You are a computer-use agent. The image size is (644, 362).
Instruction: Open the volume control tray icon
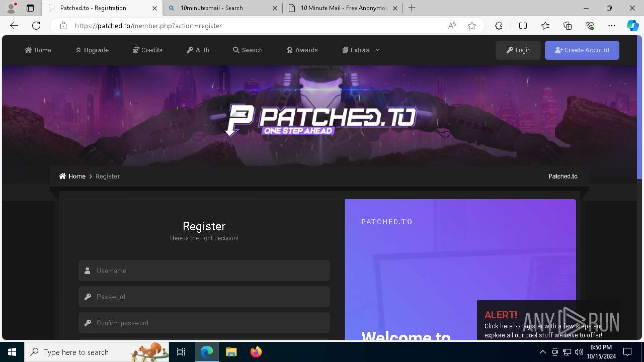pos(579,352)
